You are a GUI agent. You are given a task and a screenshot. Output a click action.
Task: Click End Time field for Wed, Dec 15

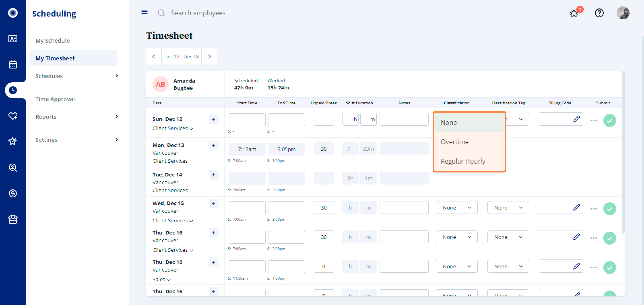tap(286, 208)
